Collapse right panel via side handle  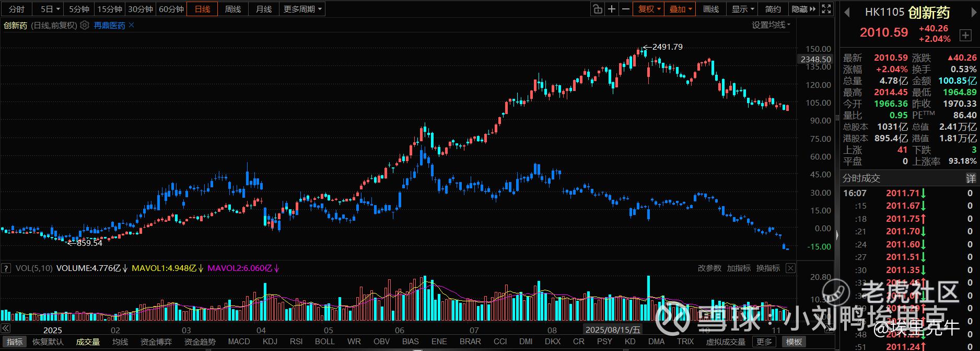837,236
